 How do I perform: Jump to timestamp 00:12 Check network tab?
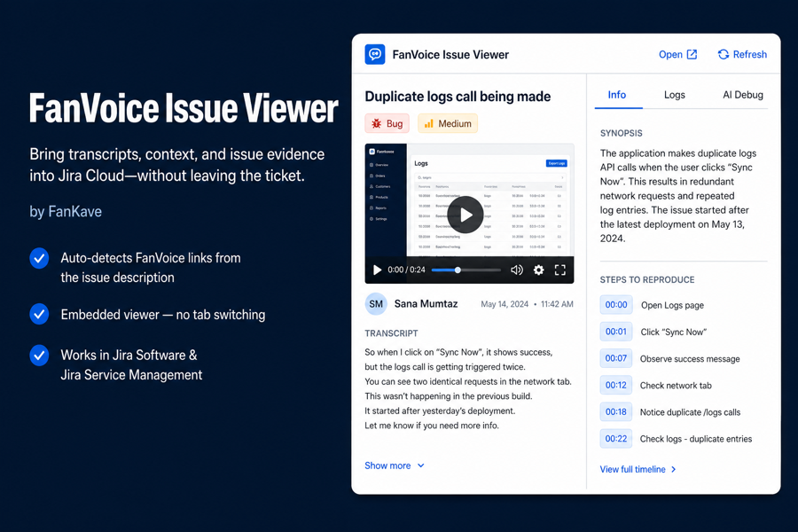(x=616, y=385)
